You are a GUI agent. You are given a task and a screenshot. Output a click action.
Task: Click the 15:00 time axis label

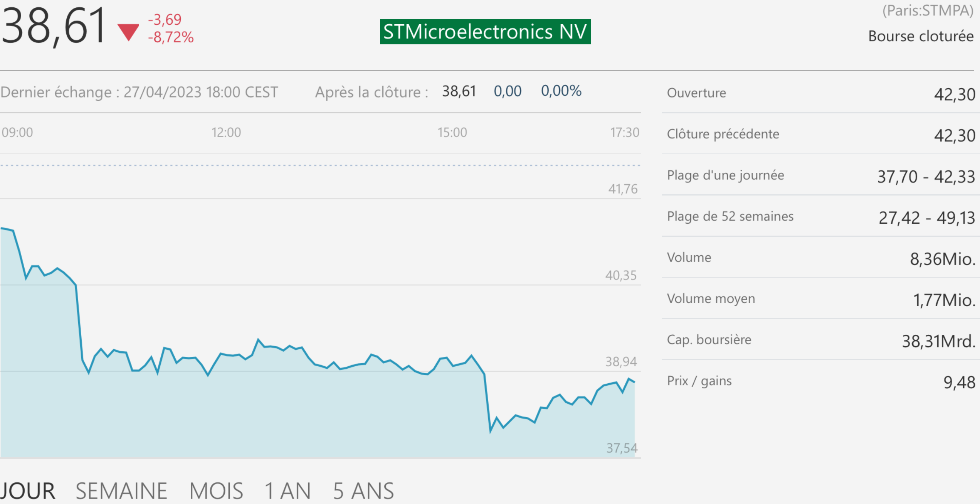point(452,133)
